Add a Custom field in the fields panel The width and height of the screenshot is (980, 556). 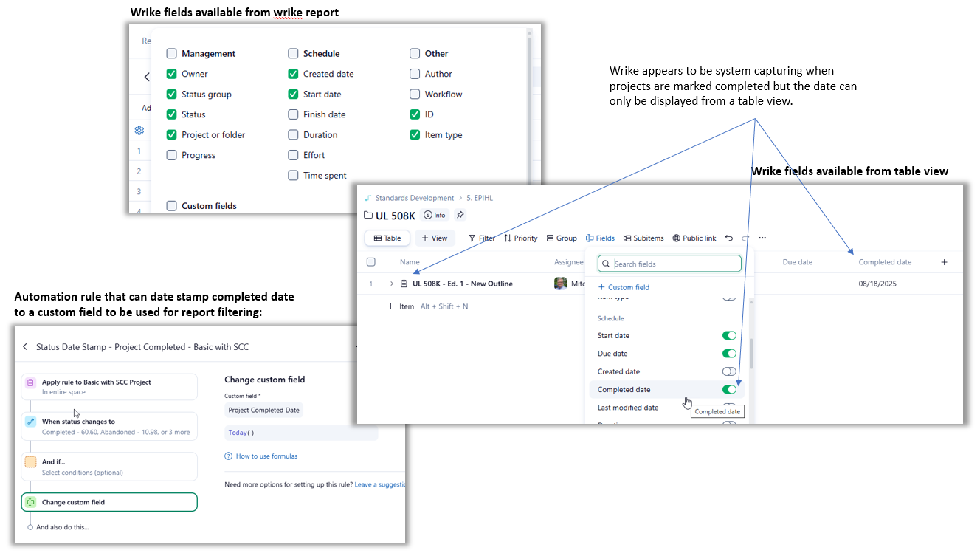[624, 287]
